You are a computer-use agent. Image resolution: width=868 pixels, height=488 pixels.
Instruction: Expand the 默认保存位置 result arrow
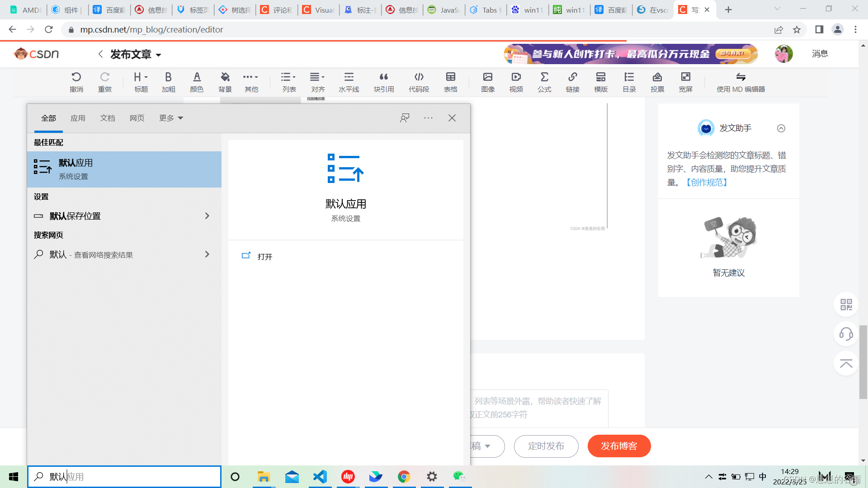pyautogui.click(x=207, y=216)
